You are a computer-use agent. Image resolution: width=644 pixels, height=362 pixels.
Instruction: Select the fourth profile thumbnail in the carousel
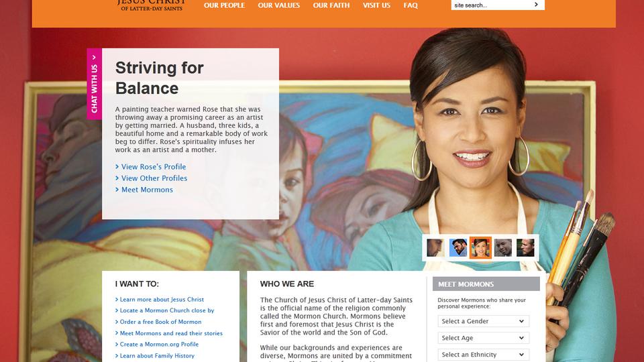[x=502, y=248]
